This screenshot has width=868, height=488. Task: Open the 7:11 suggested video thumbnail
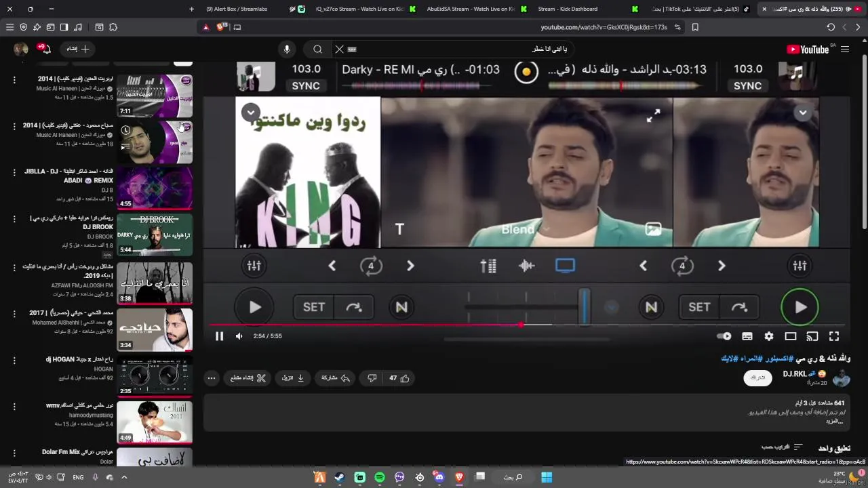(155, 96)
